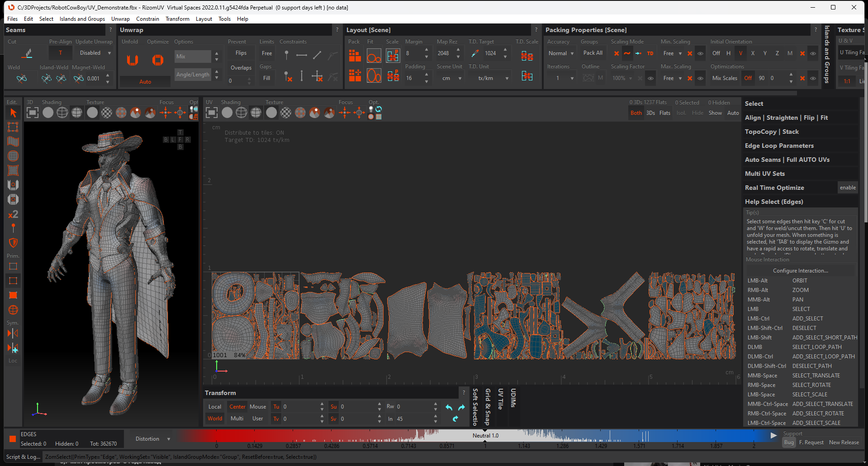
Task: Toggle Pre-Align T button
Action: (61, 53)
